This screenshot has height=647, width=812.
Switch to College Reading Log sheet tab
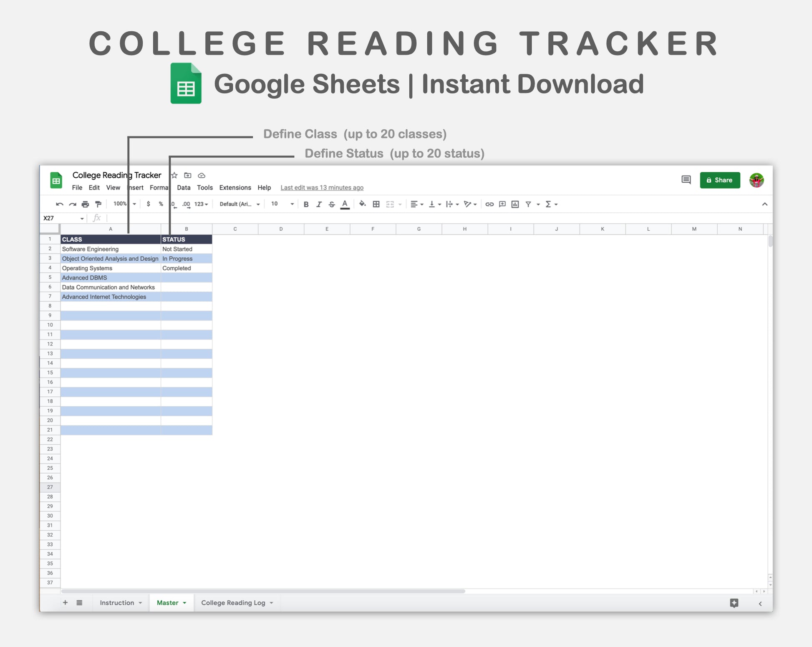click(x=233, y=603)
